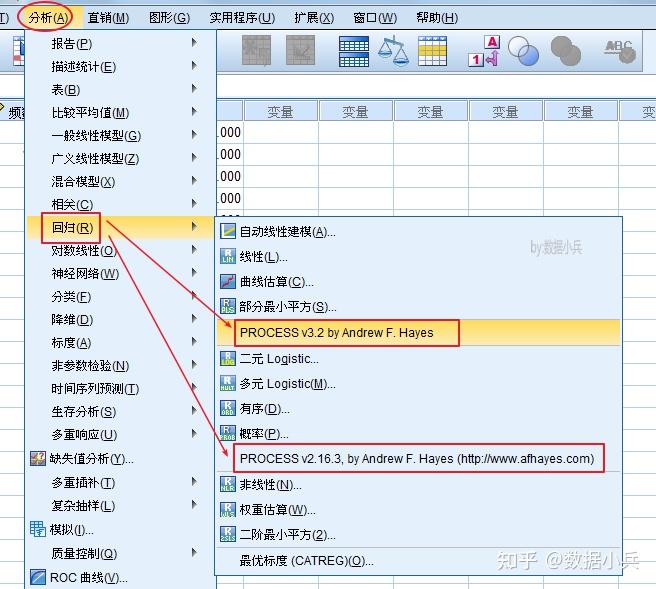Click the weight cases scales icon

(393, 51)
